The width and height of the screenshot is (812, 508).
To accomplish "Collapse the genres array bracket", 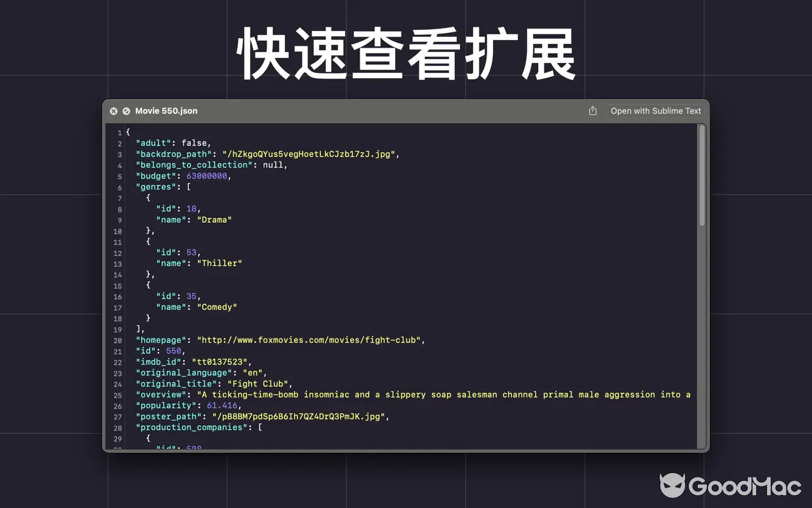I will [188, 187].
